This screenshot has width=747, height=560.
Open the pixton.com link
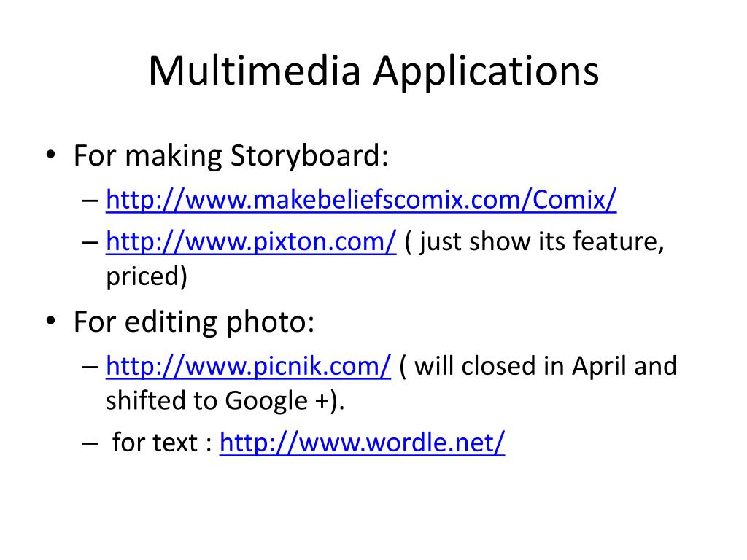[251, 241]
